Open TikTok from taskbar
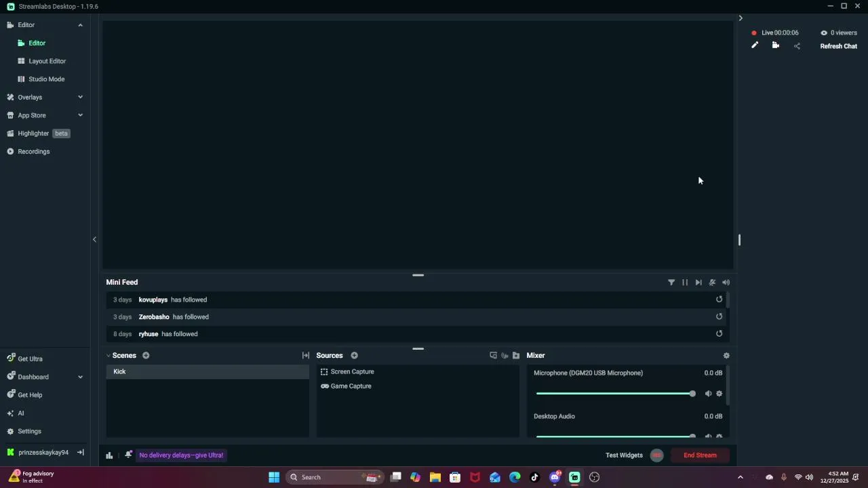This screenshot has height=488, width=868. pos(534,477)
